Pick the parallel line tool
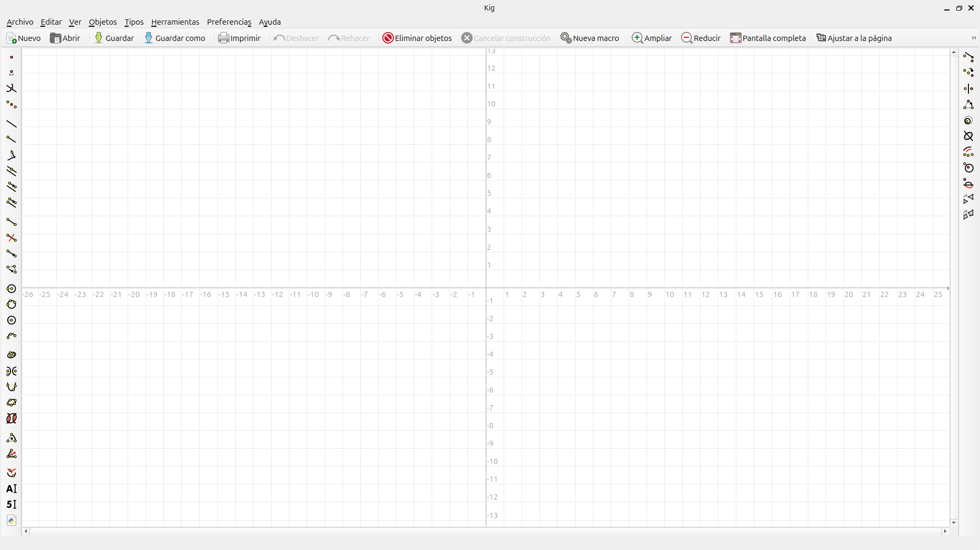The width and height of the screenshot is (980, 550). pyautogui.click(x=11, y=171)
